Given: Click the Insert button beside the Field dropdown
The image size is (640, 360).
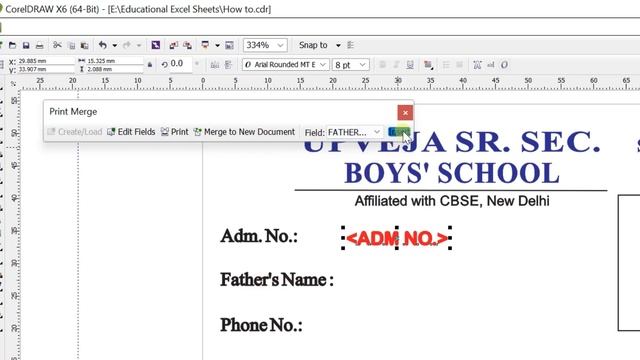Looking at the screenshot, I should (399, 132).
